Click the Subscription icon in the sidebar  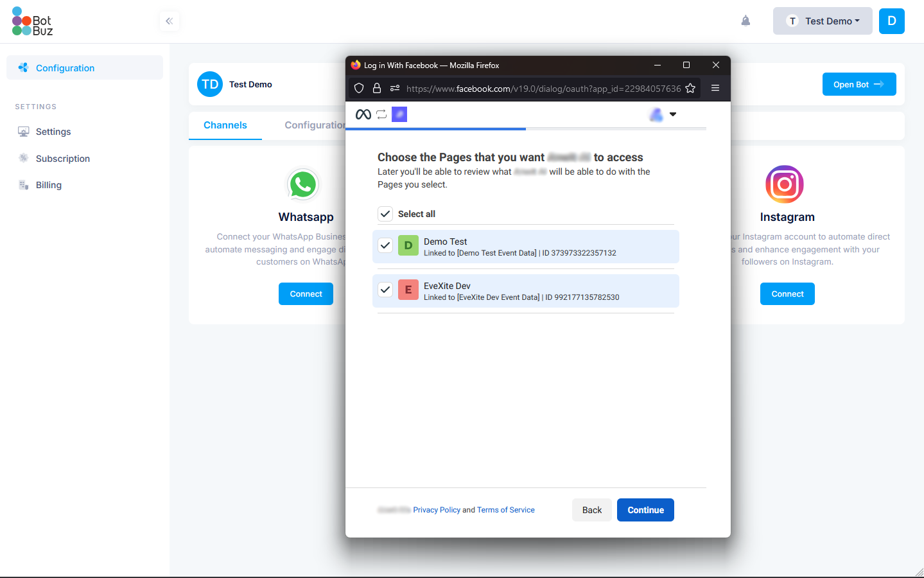pyautogui.click(x=24, y=158)
